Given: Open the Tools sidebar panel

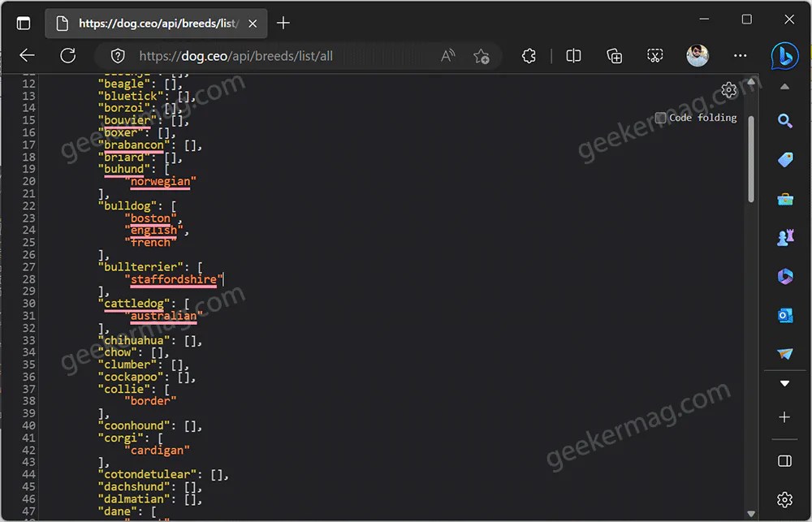Looking at the screenshot, I should (784, 198).
